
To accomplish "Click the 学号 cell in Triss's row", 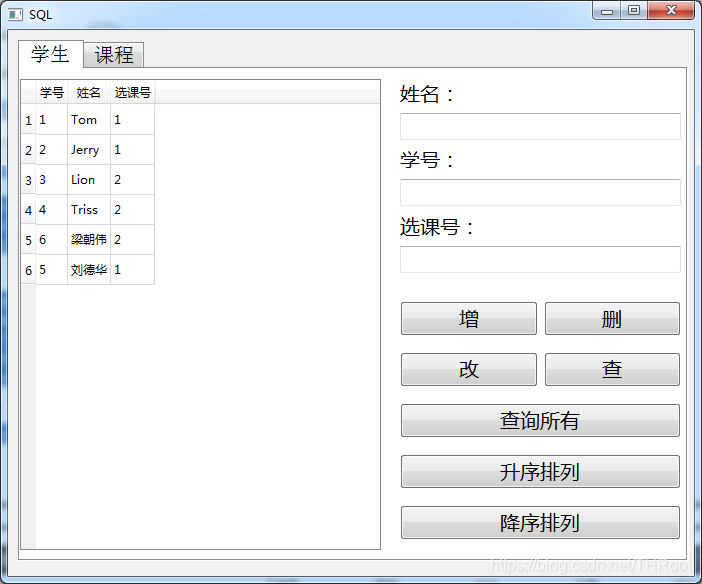I will point(51,210).
